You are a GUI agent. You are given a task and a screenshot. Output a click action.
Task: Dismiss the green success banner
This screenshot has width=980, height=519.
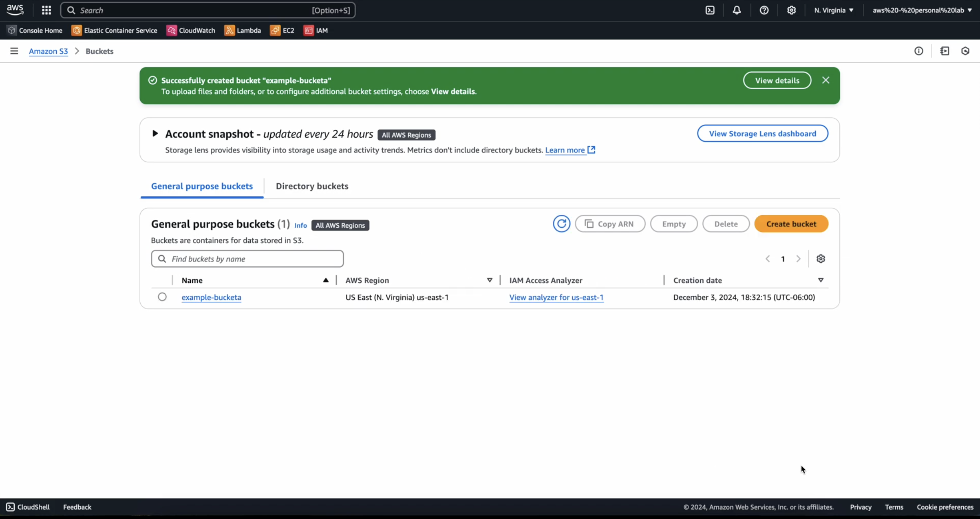point(825,80)
